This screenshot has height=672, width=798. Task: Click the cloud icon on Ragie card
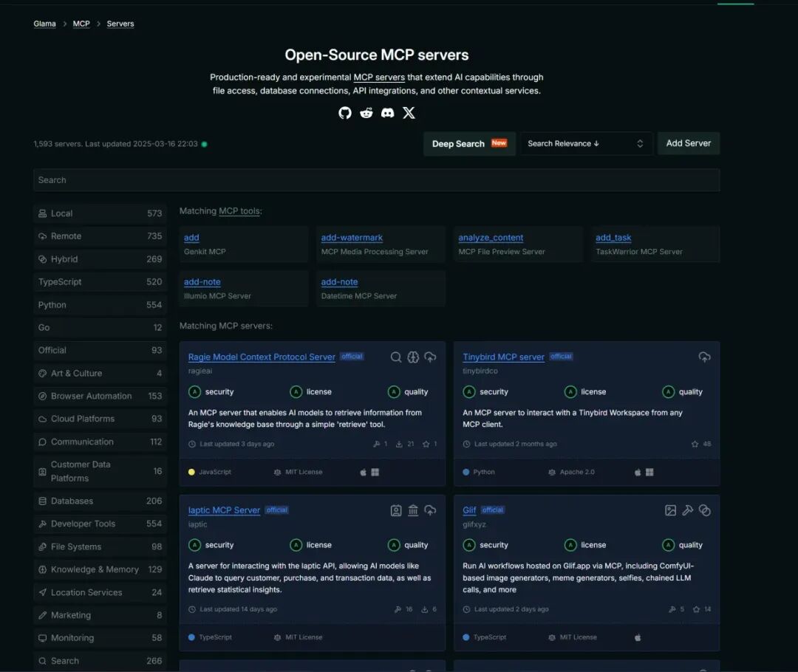click(x=430, y=357)
